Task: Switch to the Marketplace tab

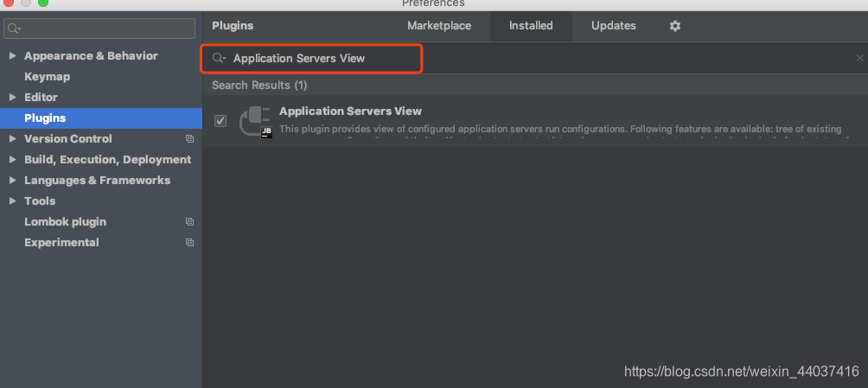Action: coord(439,26)
